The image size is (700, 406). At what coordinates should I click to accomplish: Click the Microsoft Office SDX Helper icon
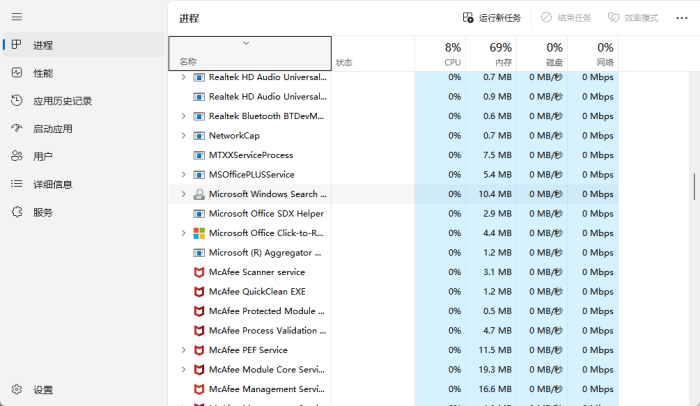click(x=199, y=213)
